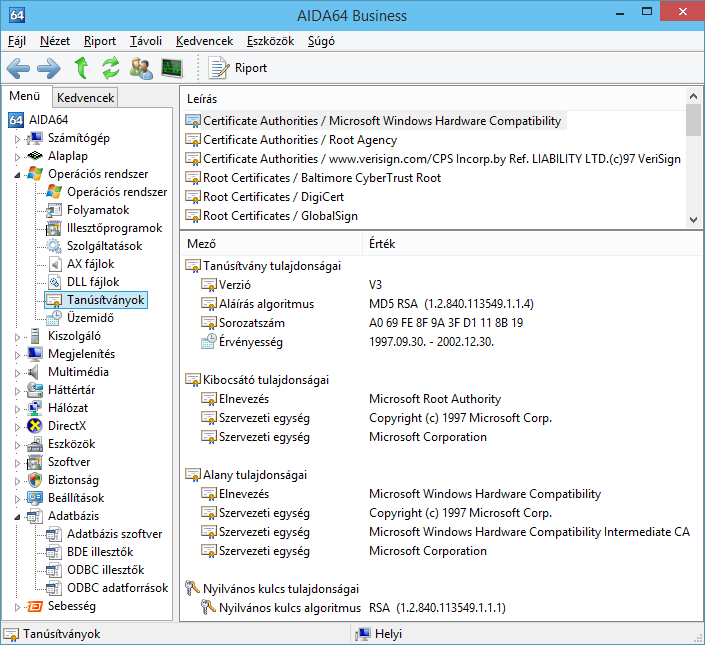Open the Súgó menu

[321, 41]
